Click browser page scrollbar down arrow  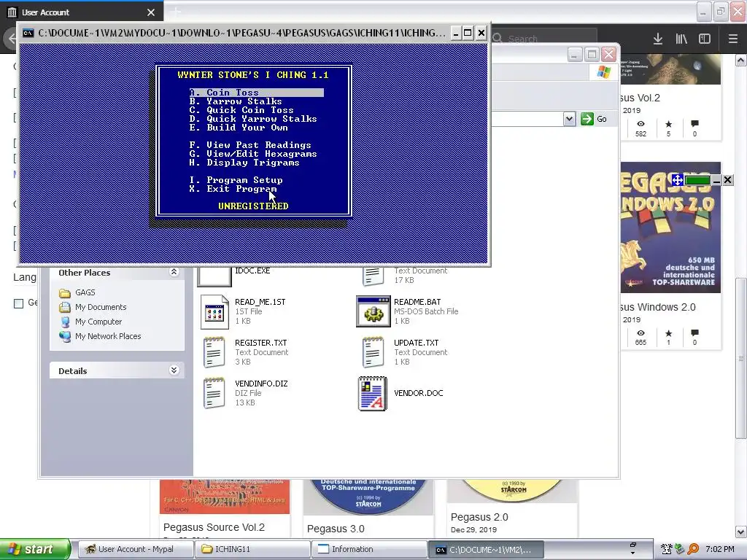741,531
